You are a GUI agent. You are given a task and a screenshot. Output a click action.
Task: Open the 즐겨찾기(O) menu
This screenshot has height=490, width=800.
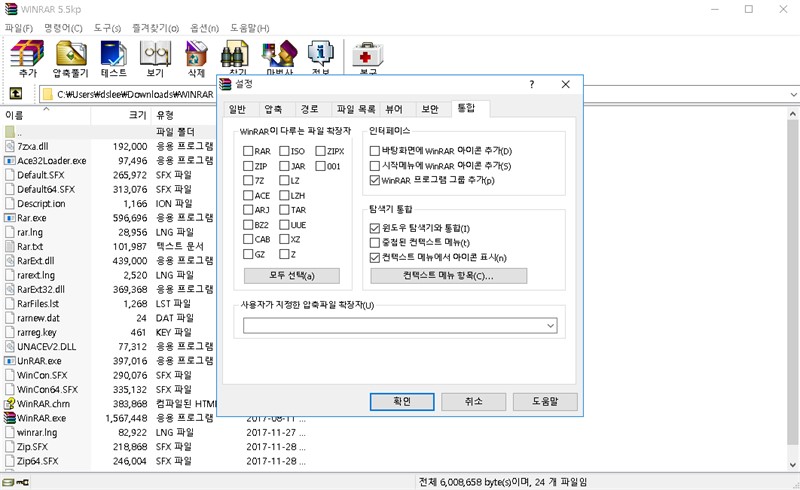click(x=156, y=28)
